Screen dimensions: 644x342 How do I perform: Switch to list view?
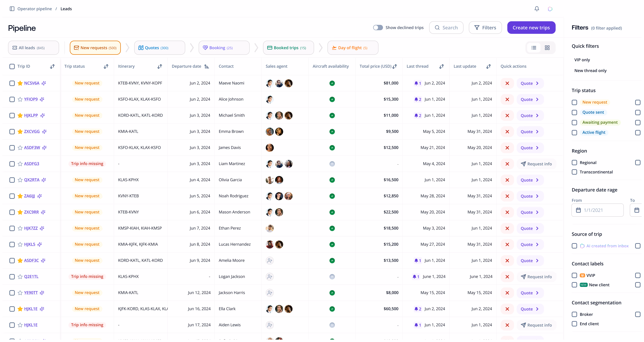point(534,48)
